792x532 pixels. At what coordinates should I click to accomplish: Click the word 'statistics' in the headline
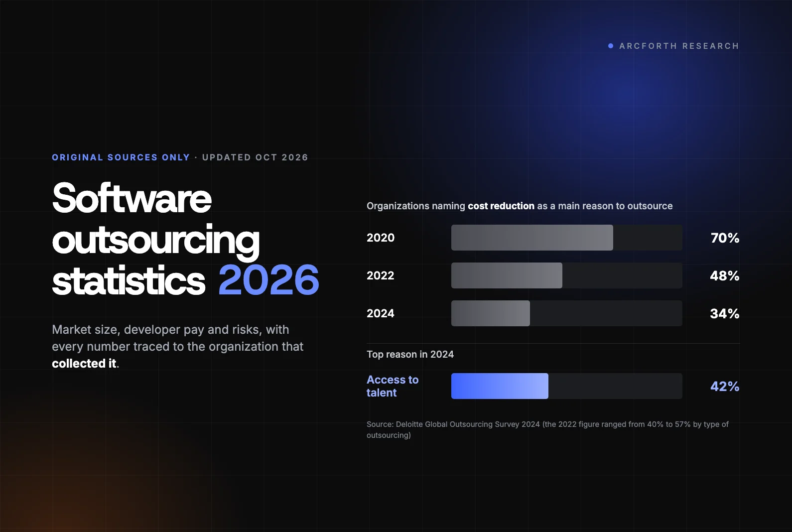[129, 280]
